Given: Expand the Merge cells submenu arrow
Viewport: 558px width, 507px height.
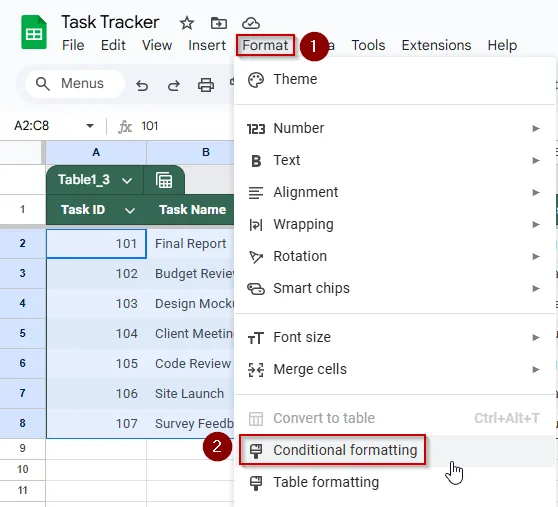Looking at the screenshot, I should coord(536,370).
